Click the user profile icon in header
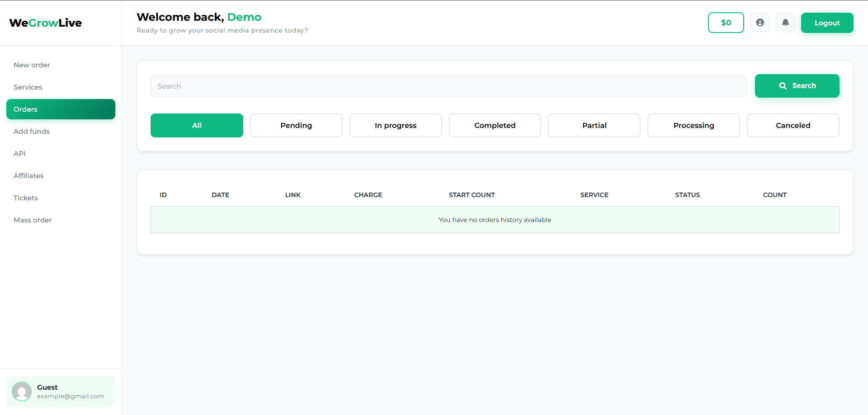868x415 pixels. 760,23
